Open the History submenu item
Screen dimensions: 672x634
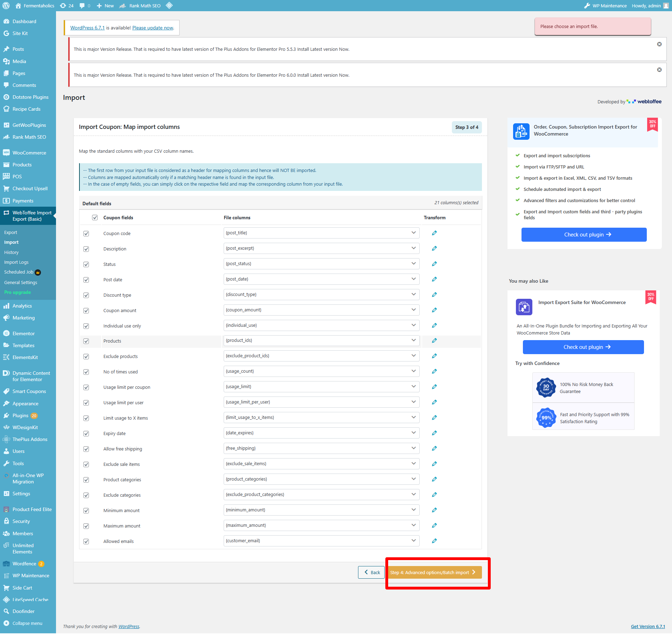coord(11,253)
